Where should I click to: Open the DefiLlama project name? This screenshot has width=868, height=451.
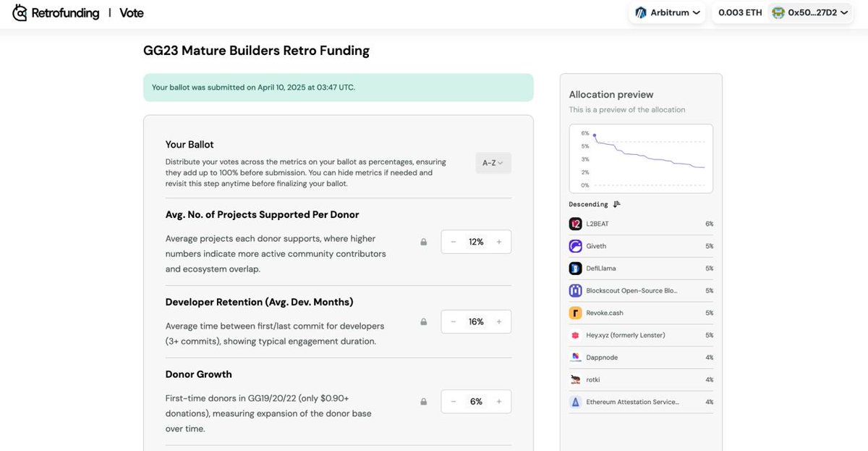(601, 269)
